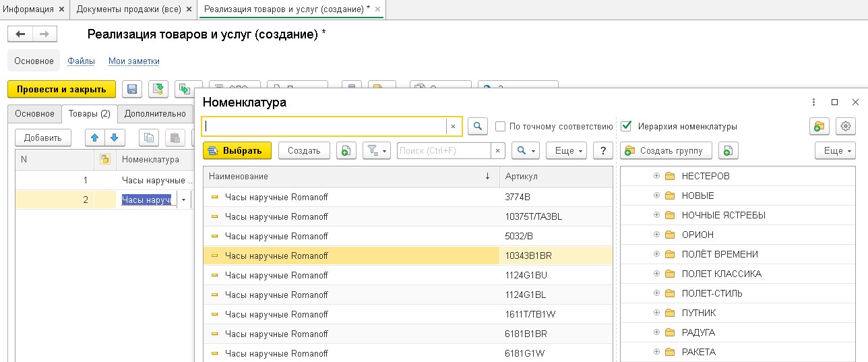Open left Еще dropdown beside help button
This screenshot has height=362, width=868.
pyautogui.click(x=566, y=151)
